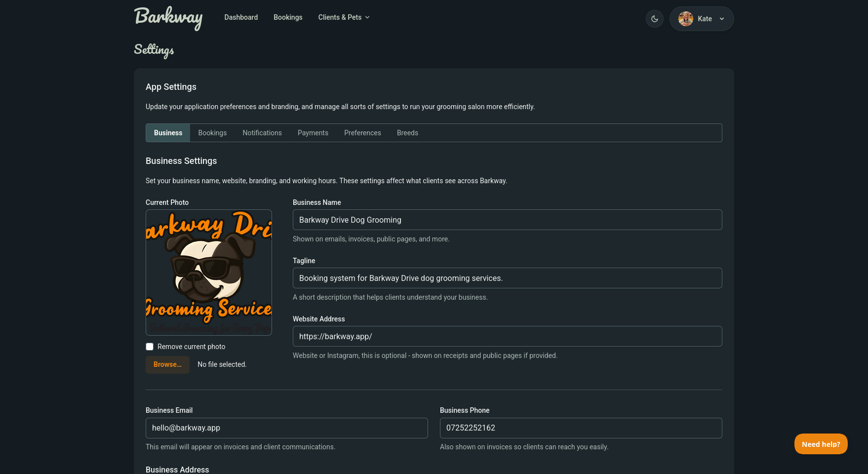Switch to the Payments tab
Viewport: 868px width, 474px height.
pos(313,133)
